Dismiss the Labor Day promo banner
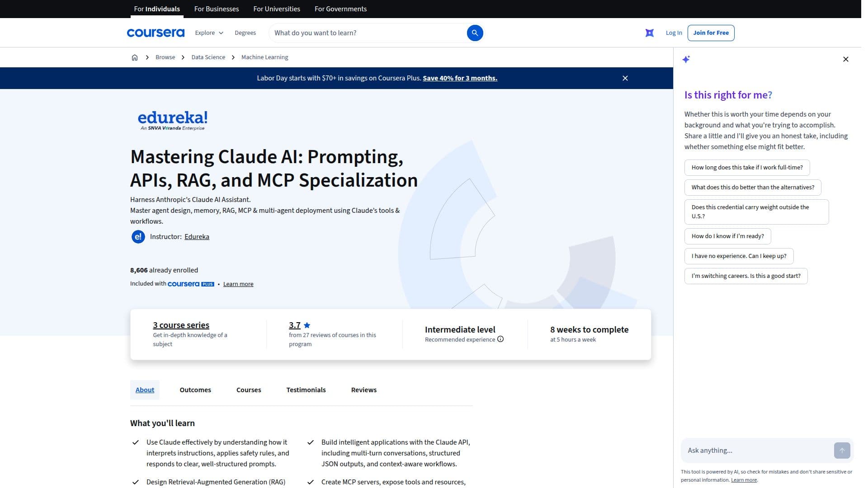The height and width of the screenshot is (488, 868). (625, 78)
